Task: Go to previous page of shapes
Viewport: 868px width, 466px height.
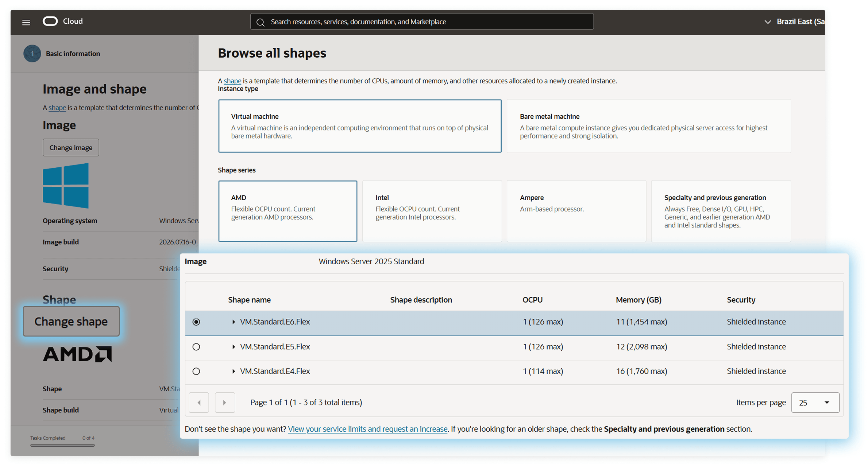Action: (199, 403)
